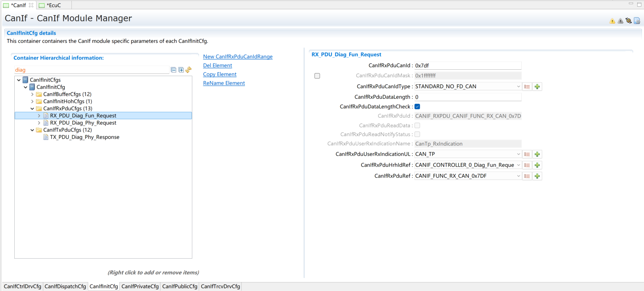Collapse the CanIfTxPduCfgs folder node
Image resolution: width=644 pixels, height=291 pixels.
[32, 130]
